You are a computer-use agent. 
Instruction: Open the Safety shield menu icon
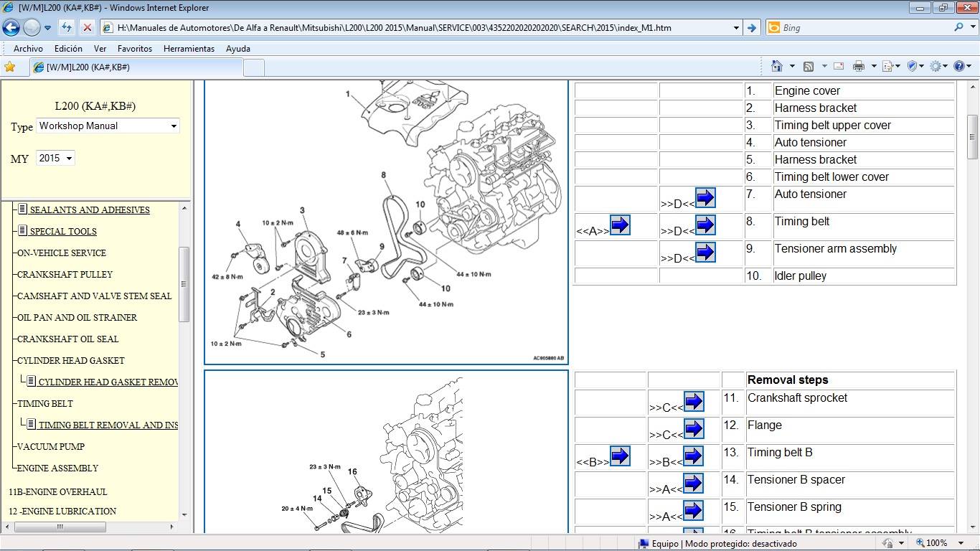pyautogui.click(x=913, y=66)
